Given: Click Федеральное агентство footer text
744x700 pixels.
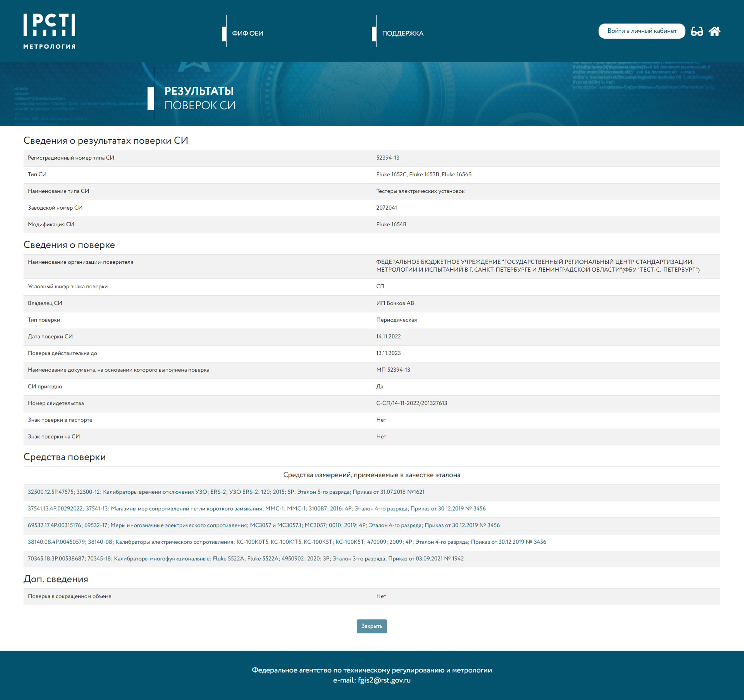Looking at the screenshot, I should click(372, 670).
